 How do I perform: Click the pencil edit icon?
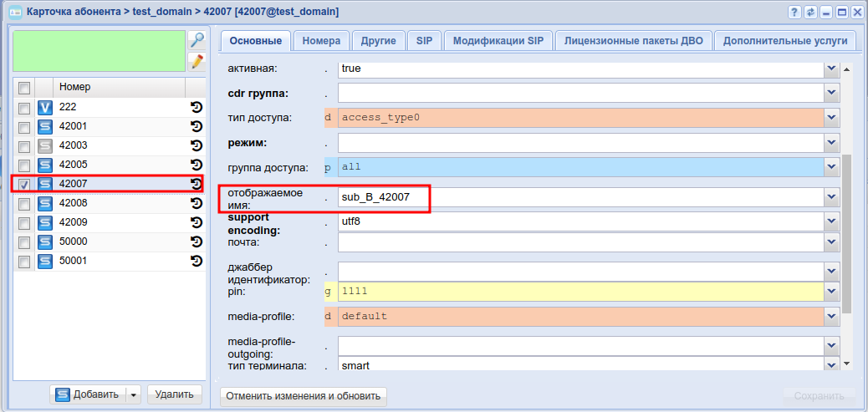pyautogui.click(x=197, y=61)
